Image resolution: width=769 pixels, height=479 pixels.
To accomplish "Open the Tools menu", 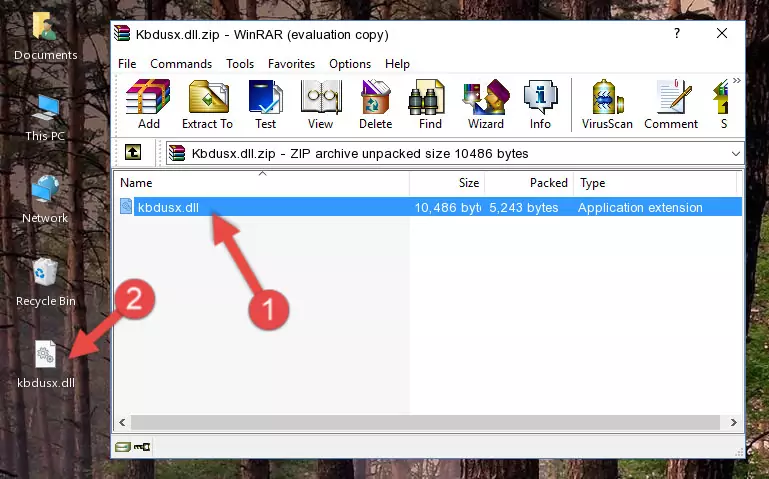I will (x=240, y=64).
